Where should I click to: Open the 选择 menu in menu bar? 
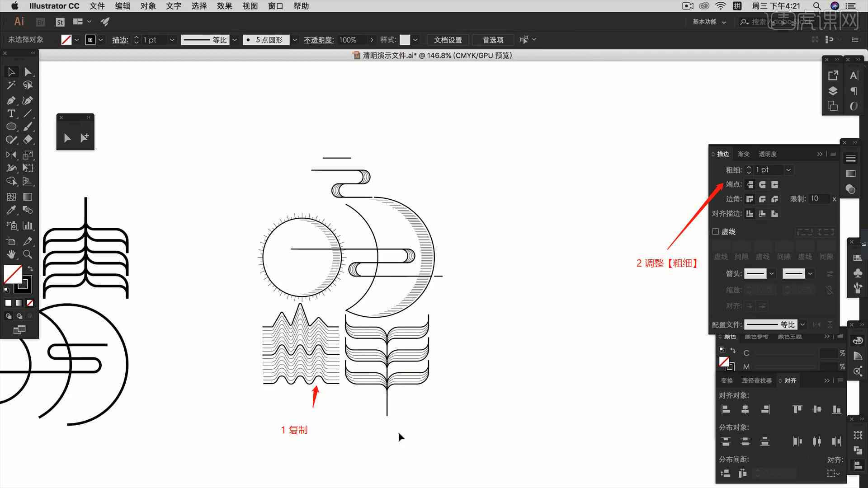click(200, 6)
